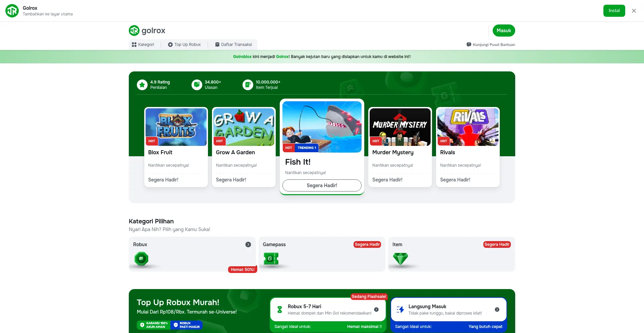Click the Masuk login button

click(x=504, y=31)
